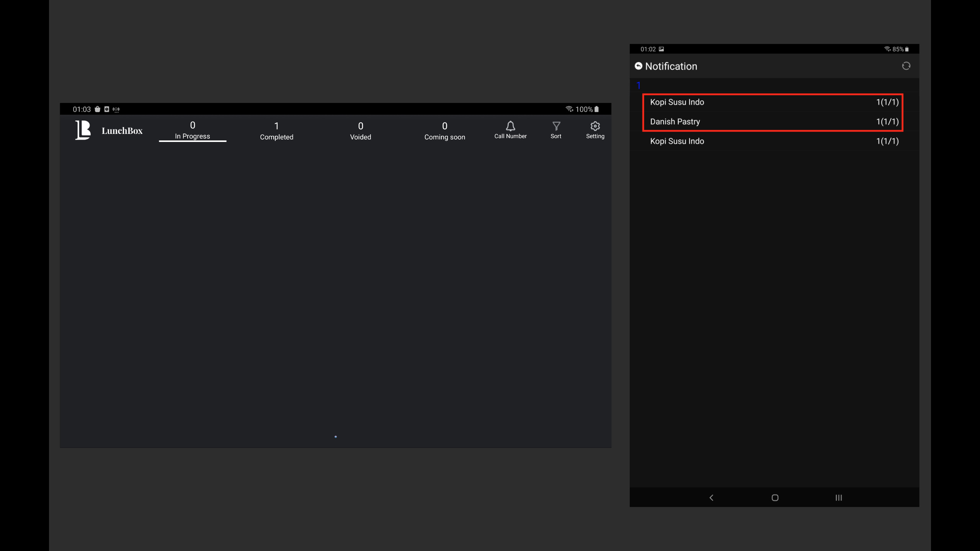Click order number 1 header
Image resolution: width=980 pixels, height=551 pixels.
coord(639,85)
